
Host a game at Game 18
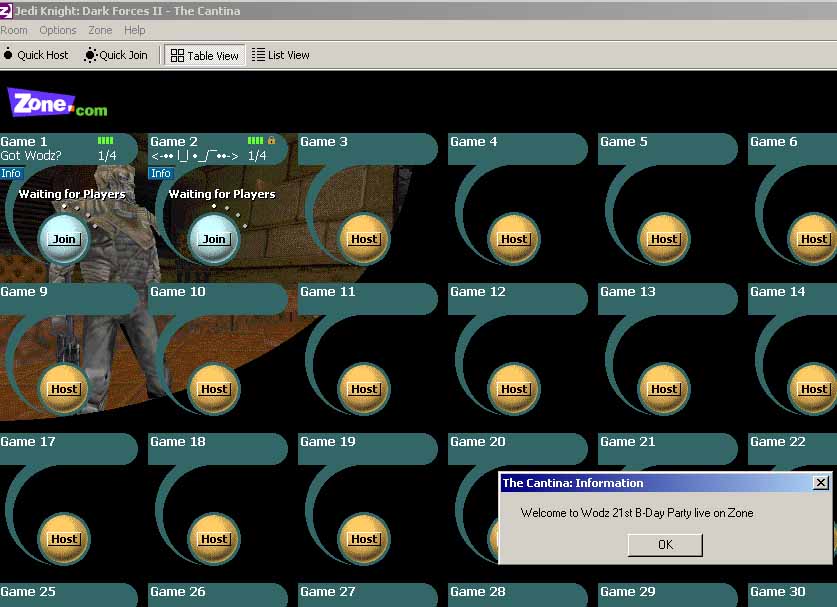click(214, 539)
